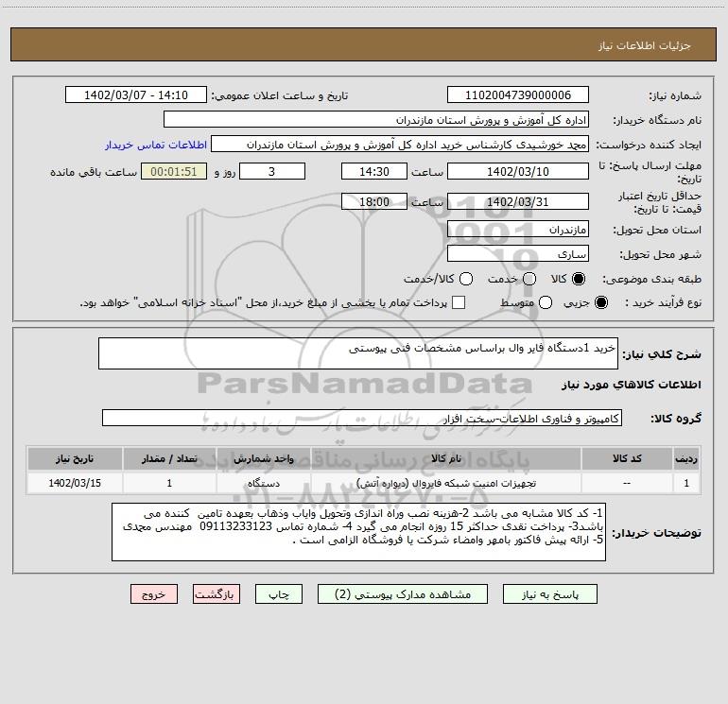
Task: Click the delivery city field ساری
Action: [518, 254]
